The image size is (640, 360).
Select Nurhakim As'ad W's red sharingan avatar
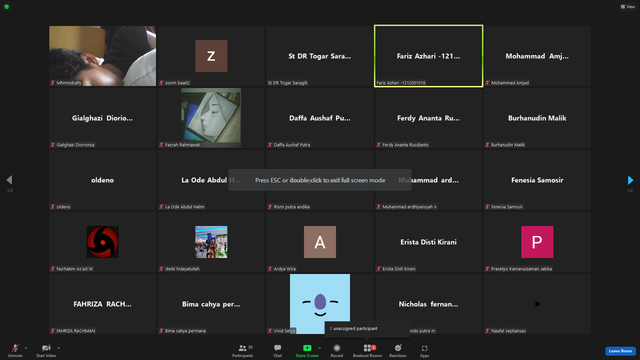click(102, 242)
